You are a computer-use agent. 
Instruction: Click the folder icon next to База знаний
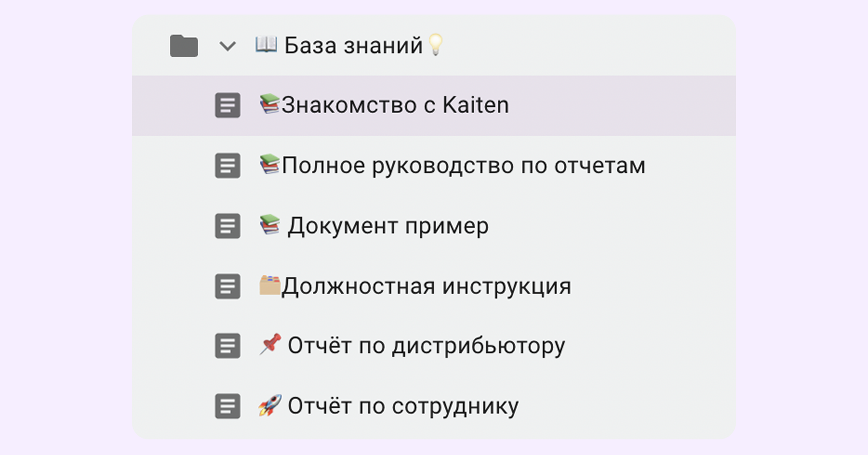184,45
